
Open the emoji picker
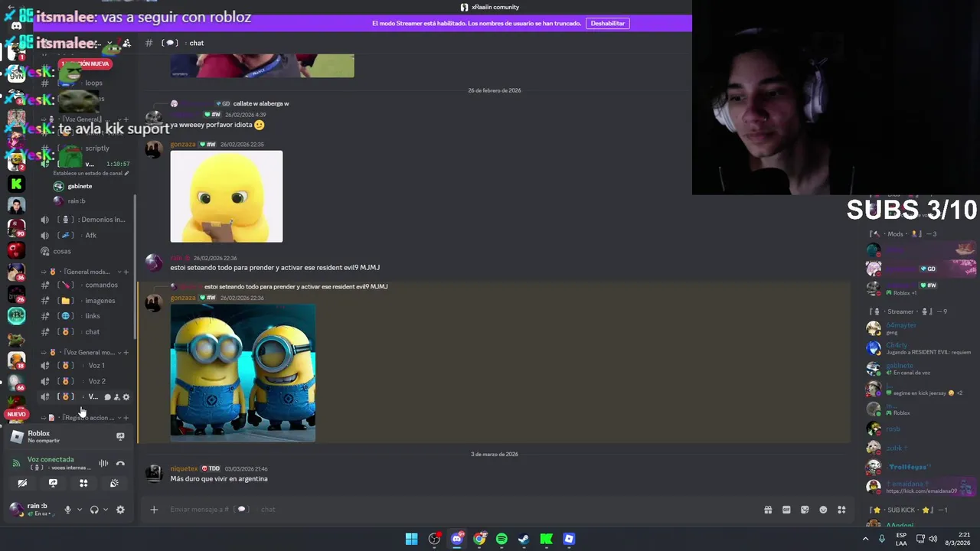coord(823,510)
